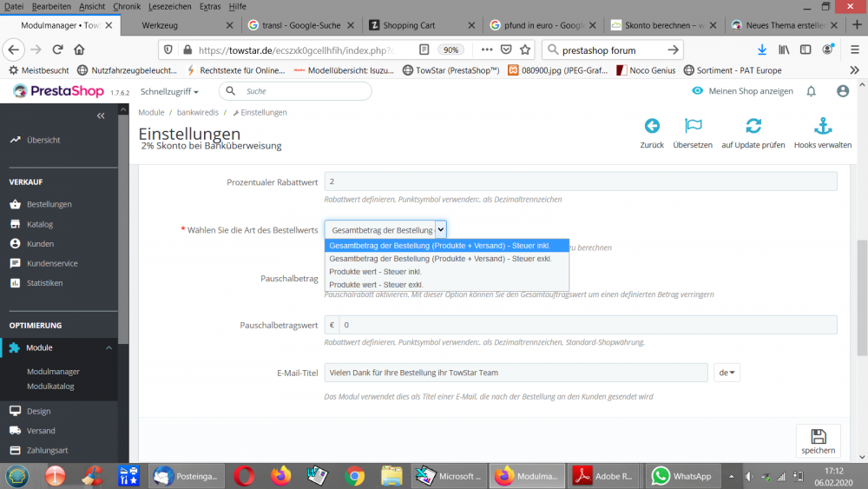Open the Firefox library icon
The width and height of the screenshot is (868, 489).
tap(784, 50)
